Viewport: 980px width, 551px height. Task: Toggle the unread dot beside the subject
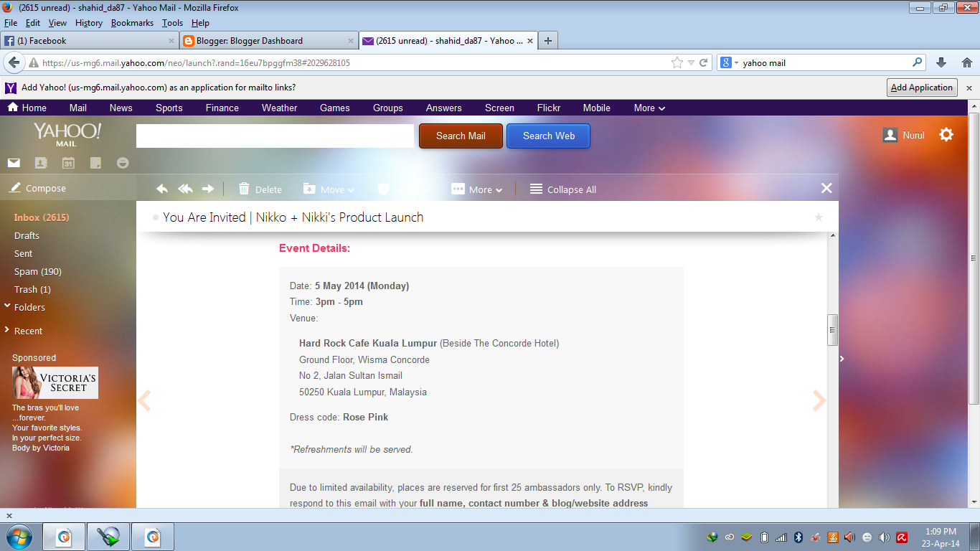click(x=156, y=217)
